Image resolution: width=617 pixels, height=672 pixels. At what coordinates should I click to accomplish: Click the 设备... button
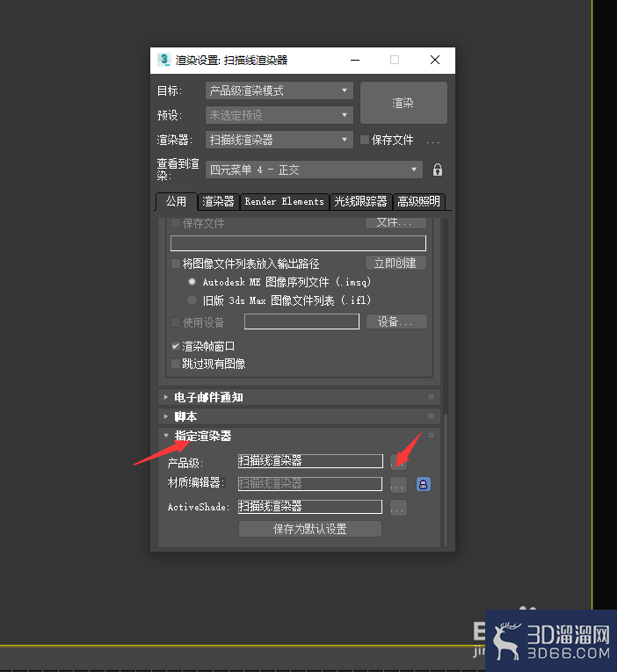click(396, 322)
